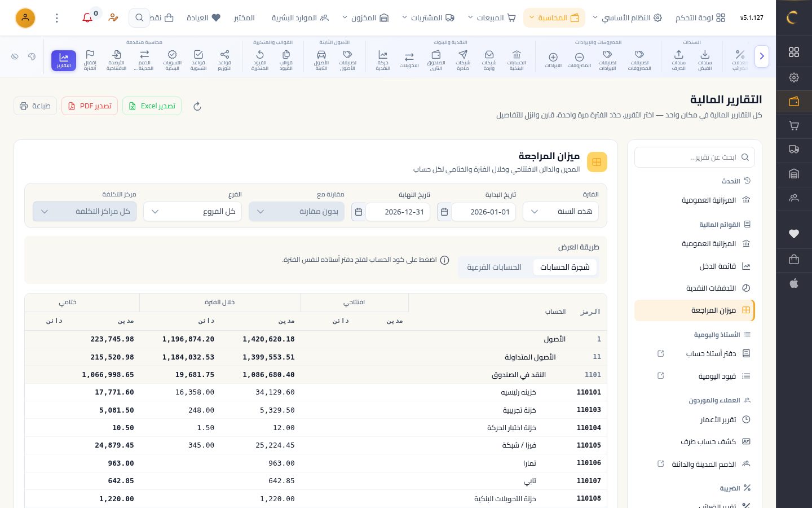812x508 pixels.
Task: Expand the المحاسبة top menu
Action: (x=554, y=18)
